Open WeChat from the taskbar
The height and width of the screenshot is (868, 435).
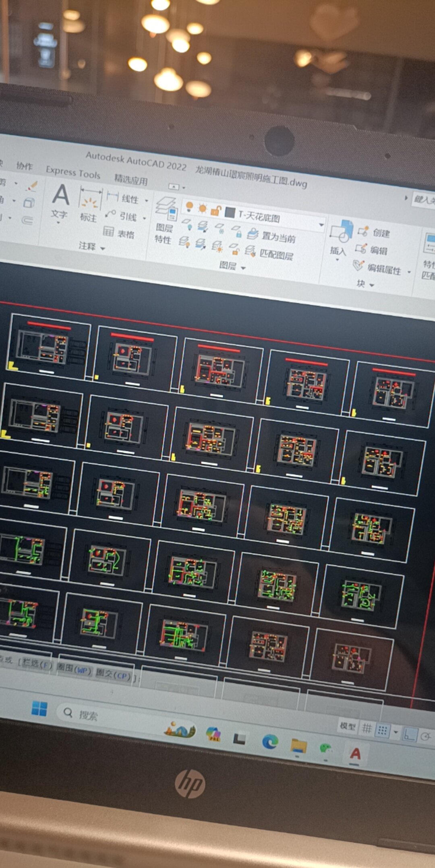325,749
